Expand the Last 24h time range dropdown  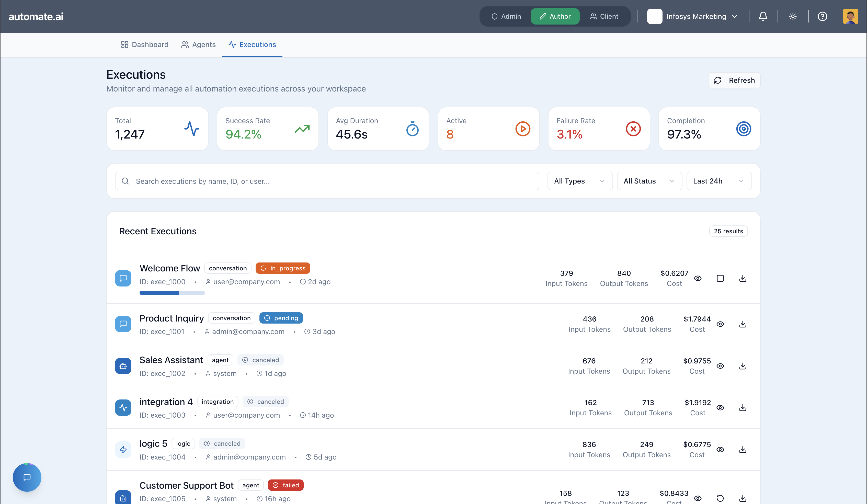pos(719,181)
